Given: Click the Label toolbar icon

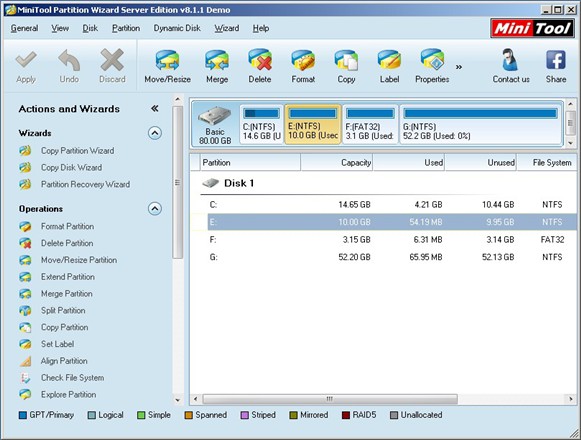Looking at the screenshot, I should [x=389, y=60].
